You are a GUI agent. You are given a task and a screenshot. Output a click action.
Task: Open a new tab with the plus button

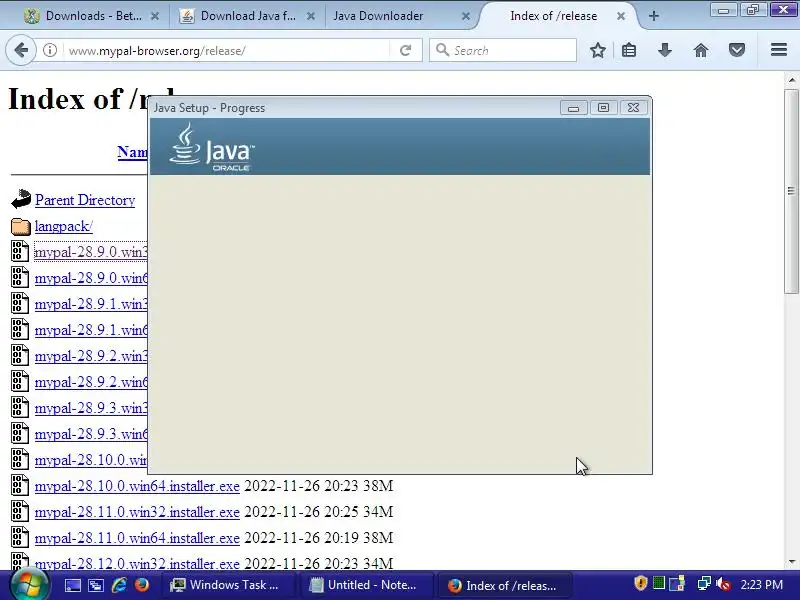[x=654, y=16]
